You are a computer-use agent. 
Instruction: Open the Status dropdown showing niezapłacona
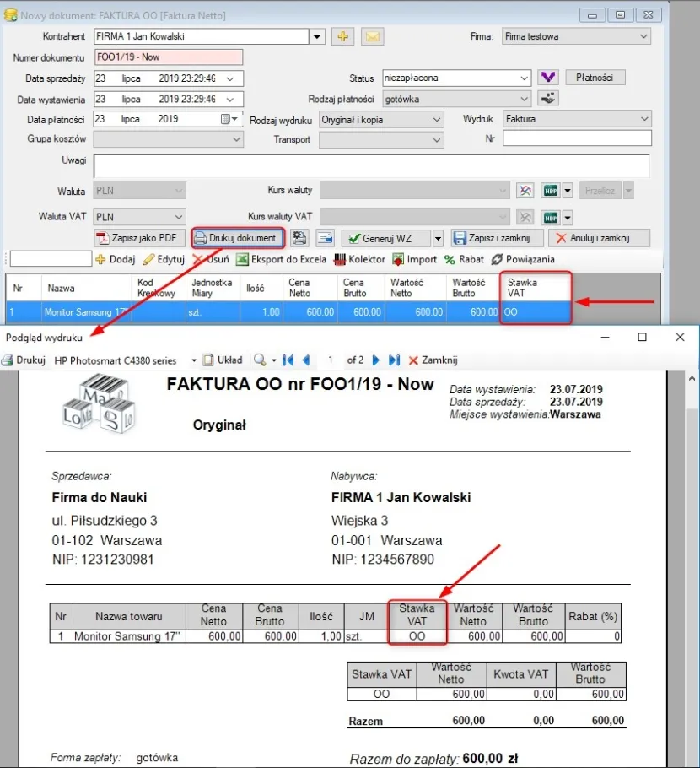455,78
